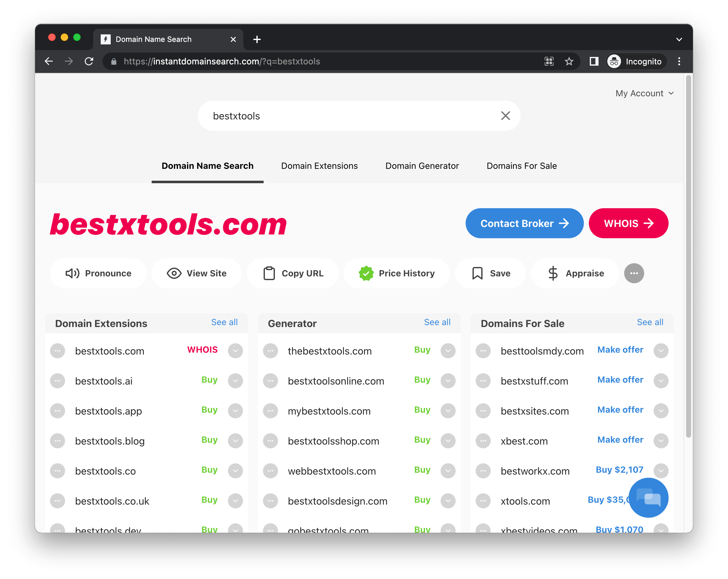This screenshot has height=579, width=728.
Task: Make offer on besttoolsmdy.com
Action: [620, 350]
